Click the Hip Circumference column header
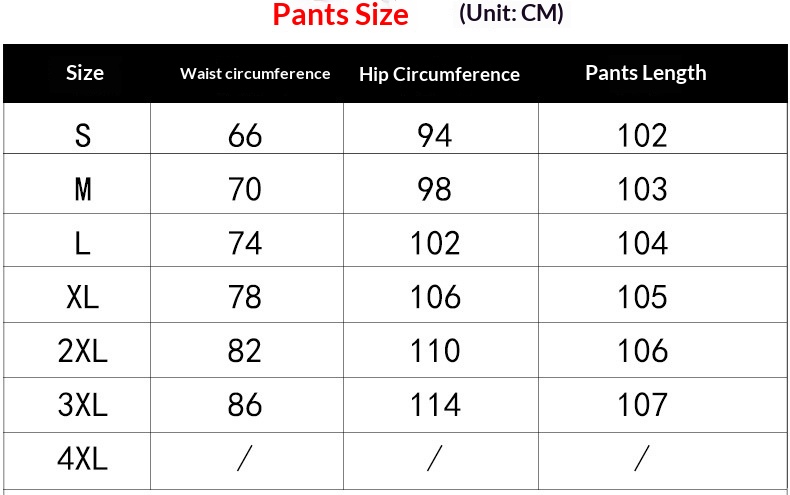Image resolution: width=790 pixels, height=495 pixels. [x=439, y=74]
